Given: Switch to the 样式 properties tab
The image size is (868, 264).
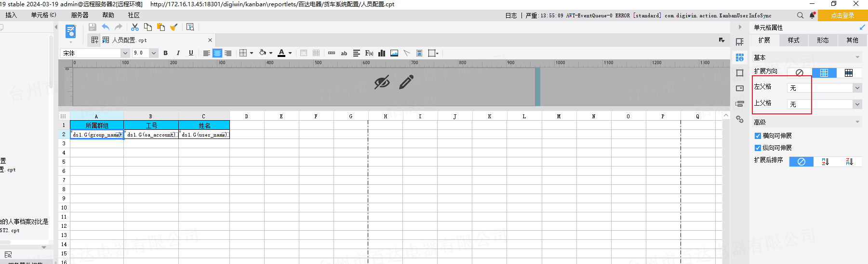Looking at the screenshot, I should 794,40.
